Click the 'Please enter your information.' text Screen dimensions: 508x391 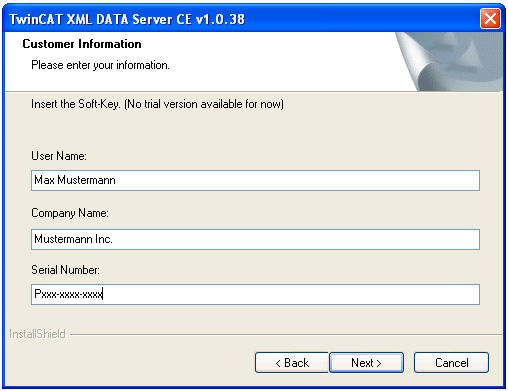coord(100,65)
